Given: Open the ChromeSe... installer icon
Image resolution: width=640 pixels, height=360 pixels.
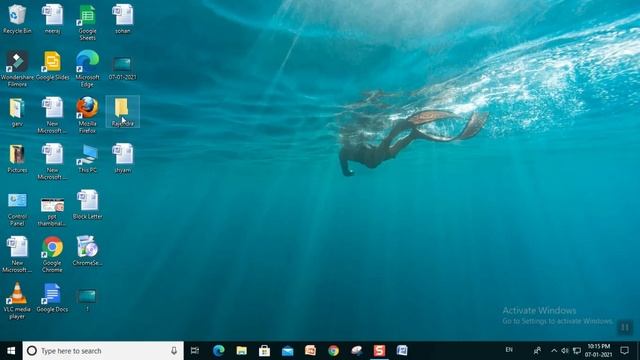Looking at the screenshot, I should pyautogui.click(x=87, y=251).
